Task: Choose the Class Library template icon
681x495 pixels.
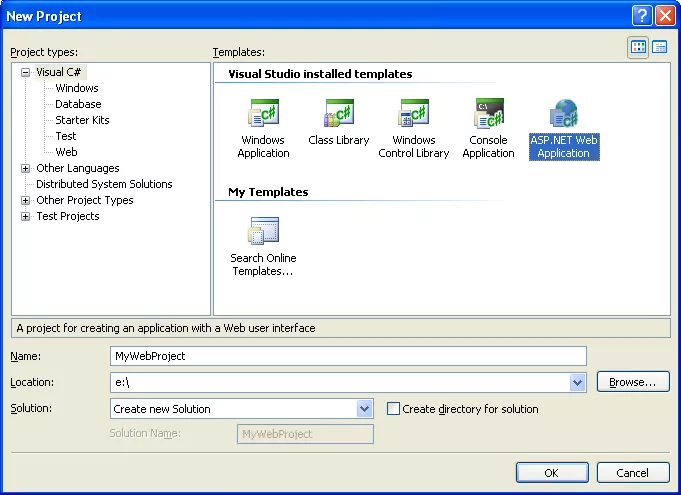Action: 339,113
